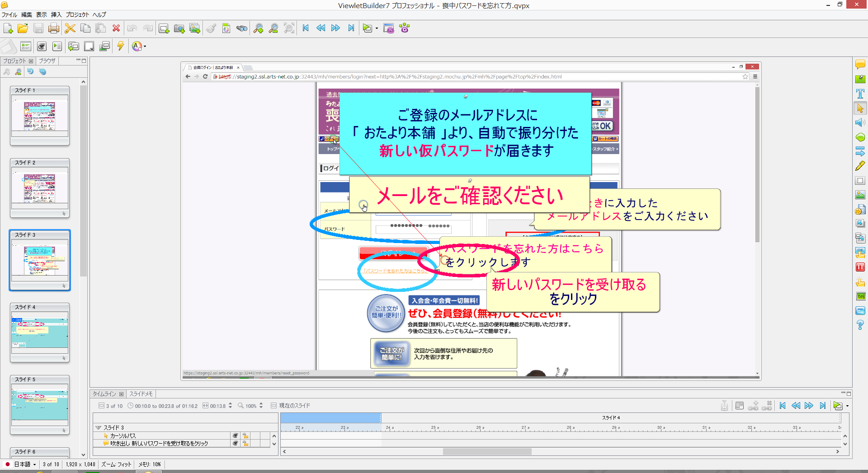Select the Text tool (T) in the right sidebar
Viewport: 868px width, 473px height.
click(x=860, y=94)
